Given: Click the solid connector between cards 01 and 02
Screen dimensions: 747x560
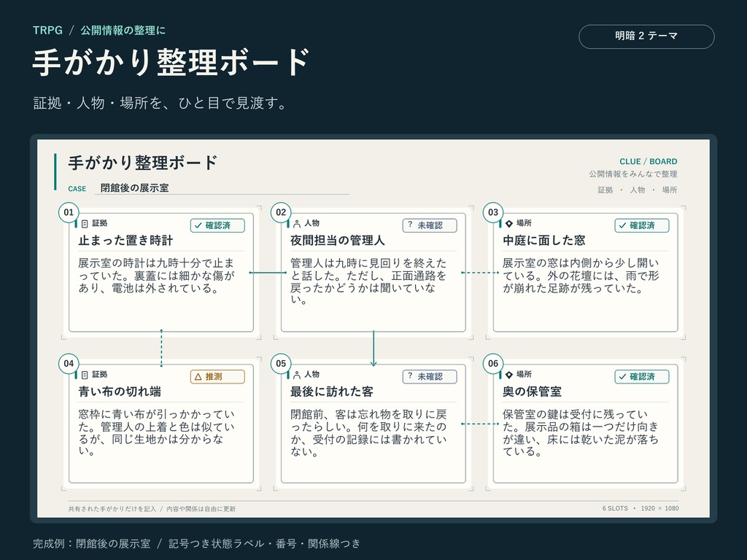Looking at the screenshot, I should click(x=267, y=273).
